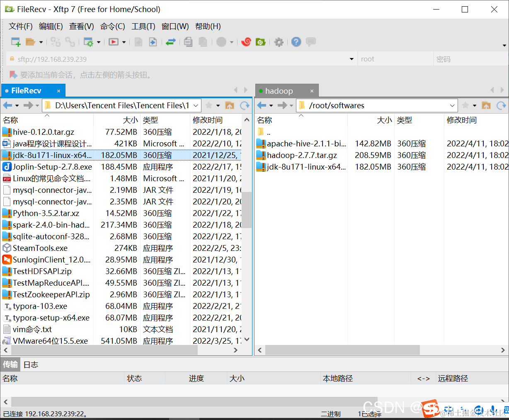Click the green Xftp launcher icon
The height and width of the screenshot is (420, 509).
(x=260, y=42)
